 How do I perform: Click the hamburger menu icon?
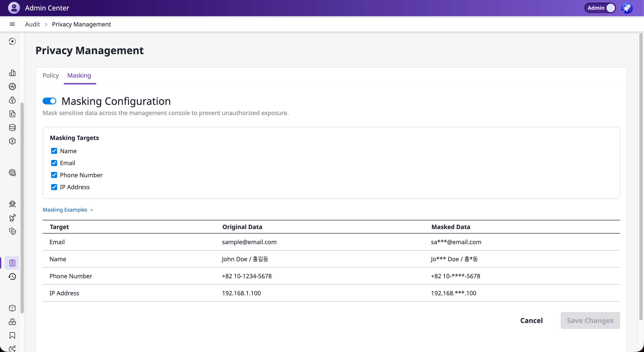pyautogui.click(x=12, y=24)
